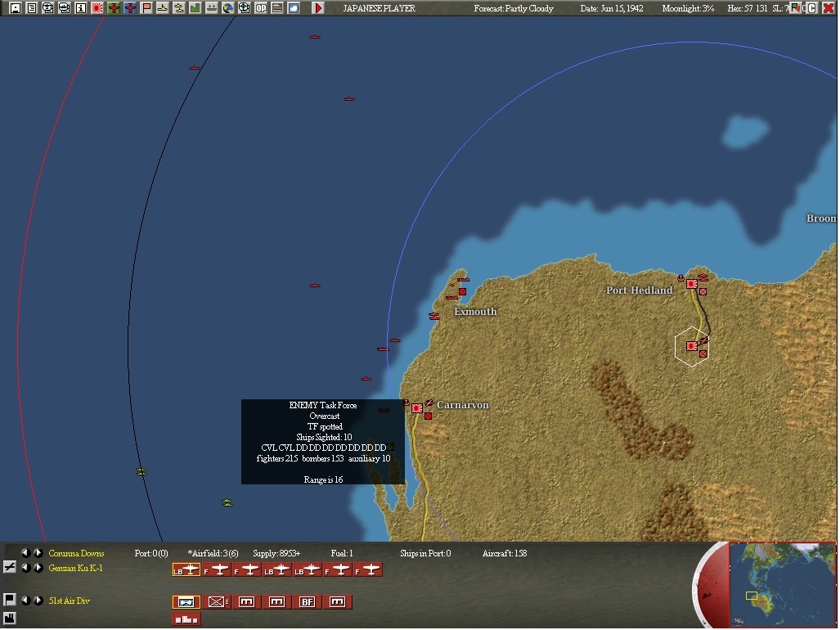This screenshot has height=630, width=840.
Task: Click the red plane on blue icon
Action: (x=130, y=8)
